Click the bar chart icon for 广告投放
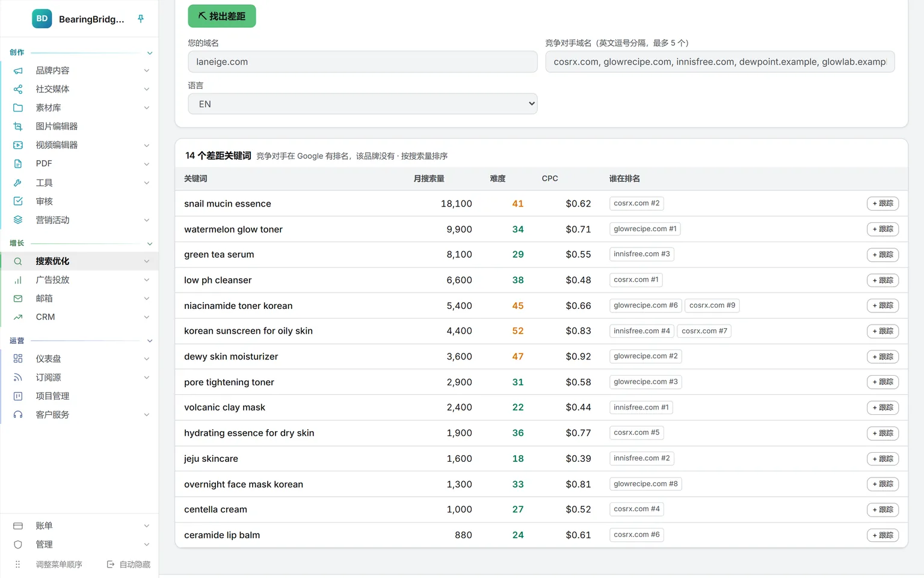The width and height of the screenshot is (924, 578). coord(18,280)
